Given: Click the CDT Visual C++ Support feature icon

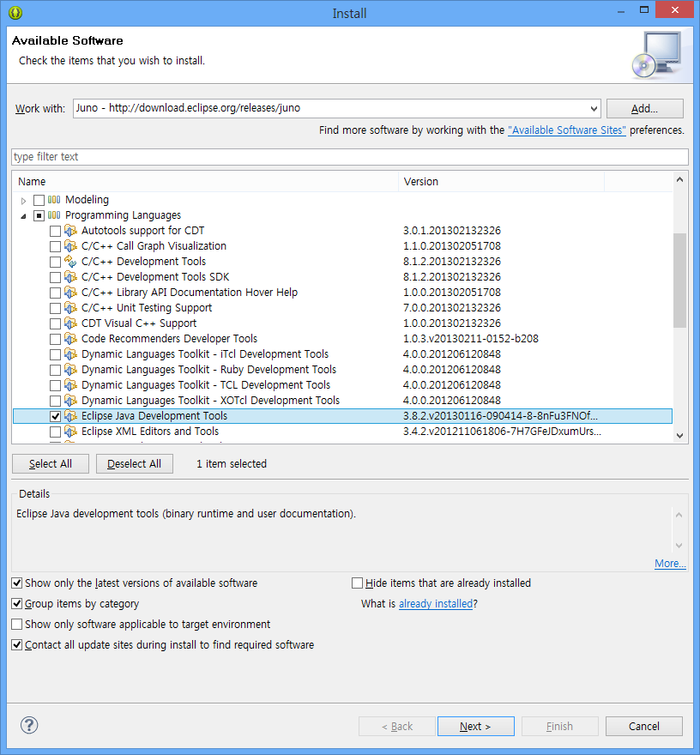Looking at the screenshot, I should [70, 323].
